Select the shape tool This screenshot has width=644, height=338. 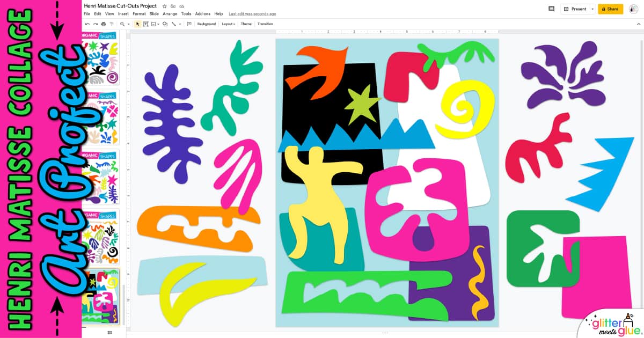pos(165,24)
